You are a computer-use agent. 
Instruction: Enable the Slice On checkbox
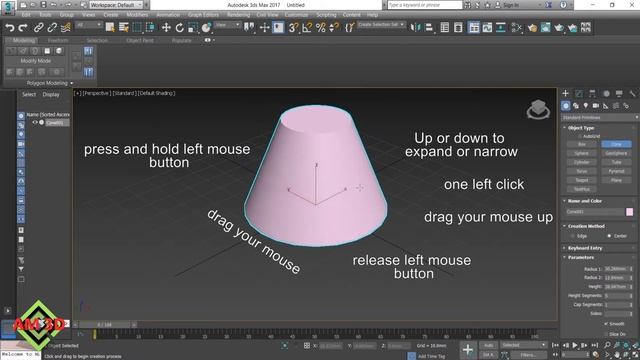(x=606, y=334)
